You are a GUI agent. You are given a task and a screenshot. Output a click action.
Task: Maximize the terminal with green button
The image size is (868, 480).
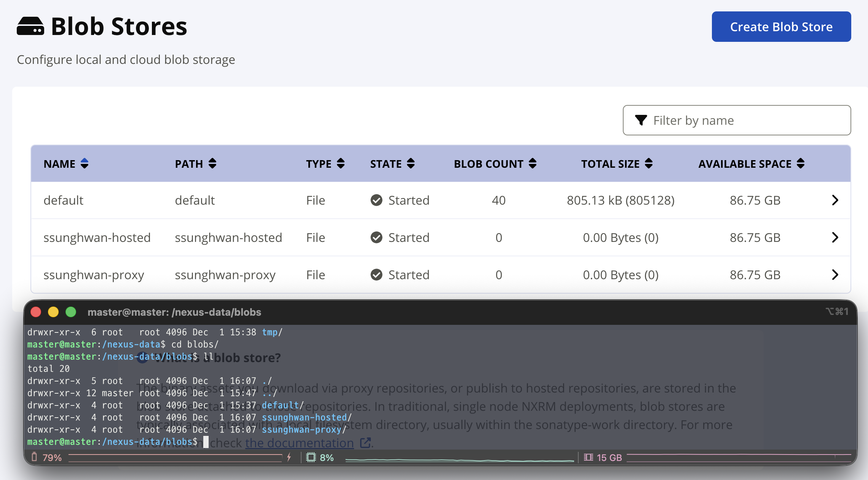[71, 312]
